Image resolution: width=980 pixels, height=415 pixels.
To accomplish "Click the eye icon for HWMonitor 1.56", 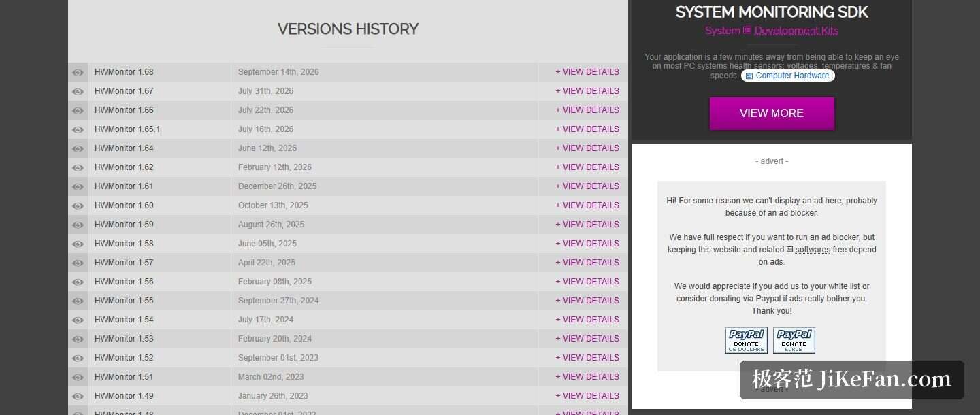I will point(78,282).
